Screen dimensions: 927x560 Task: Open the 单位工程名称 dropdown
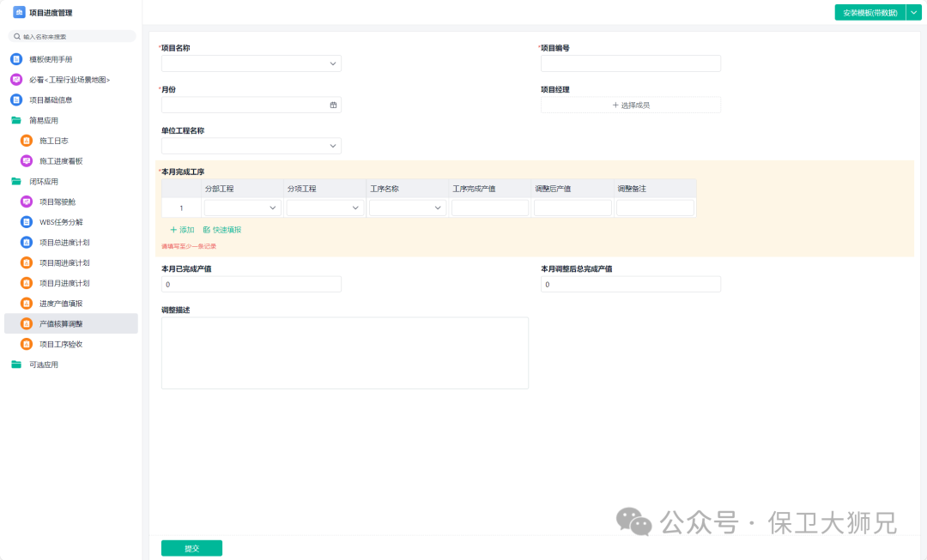pos(251,146)
